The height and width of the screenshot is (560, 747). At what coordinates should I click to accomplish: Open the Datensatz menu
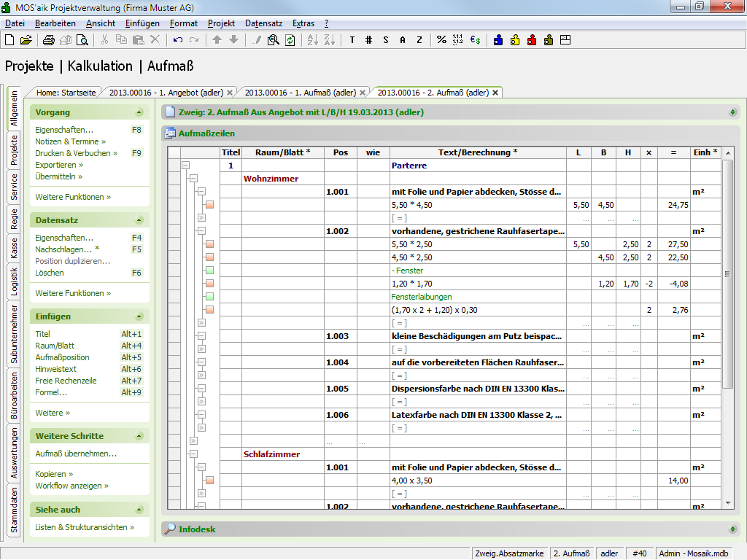[x=263, y=23]
